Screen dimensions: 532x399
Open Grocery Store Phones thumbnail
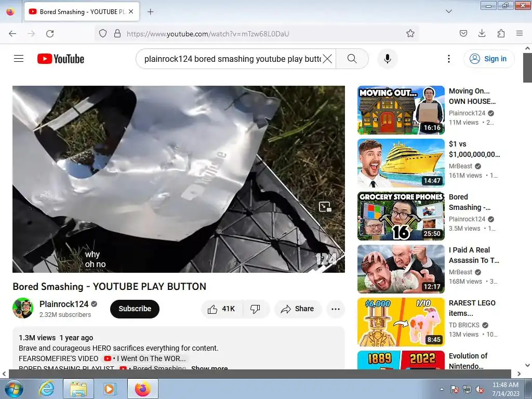[401, 216]
